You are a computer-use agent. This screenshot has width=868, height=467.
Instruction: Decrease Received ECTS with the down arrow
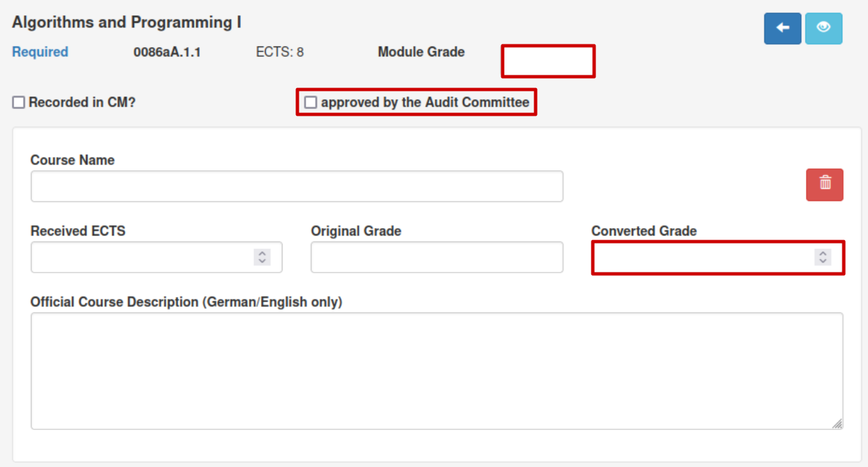tap(262, 261)
